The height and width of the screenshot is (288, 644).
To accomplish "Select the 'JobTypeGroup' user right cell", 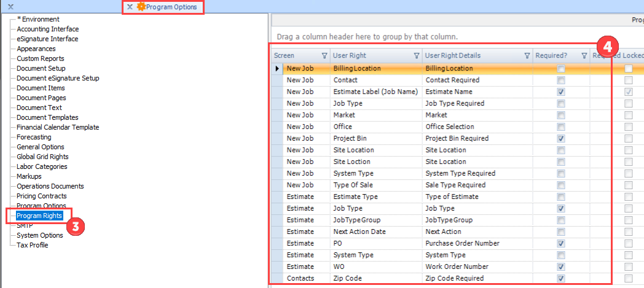I will 376,220.
